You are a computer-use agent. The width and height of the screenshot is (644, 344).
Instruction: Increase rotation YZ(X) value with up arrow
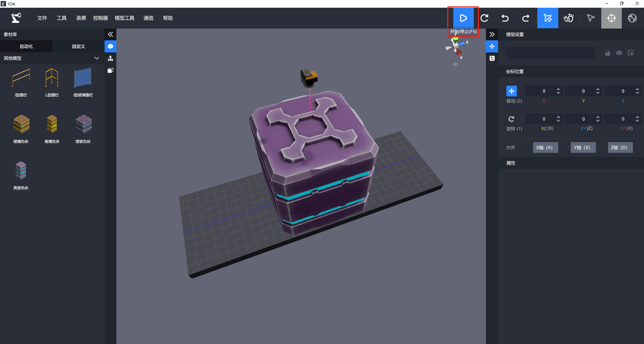[x=637, y=117]
